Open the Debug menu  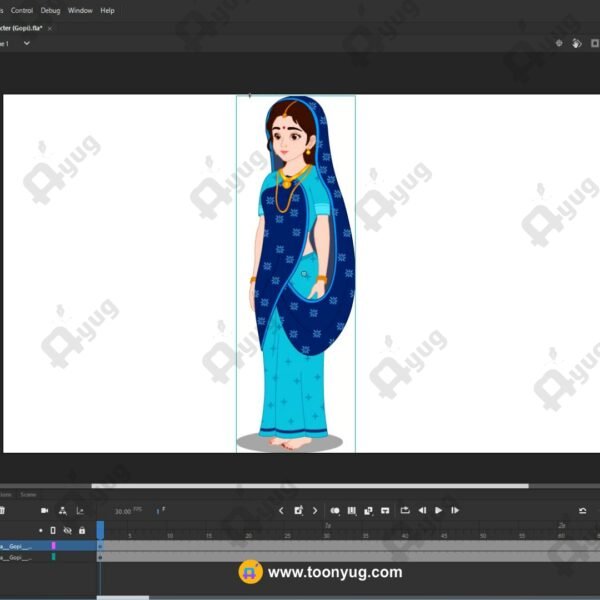coord(51,10)
